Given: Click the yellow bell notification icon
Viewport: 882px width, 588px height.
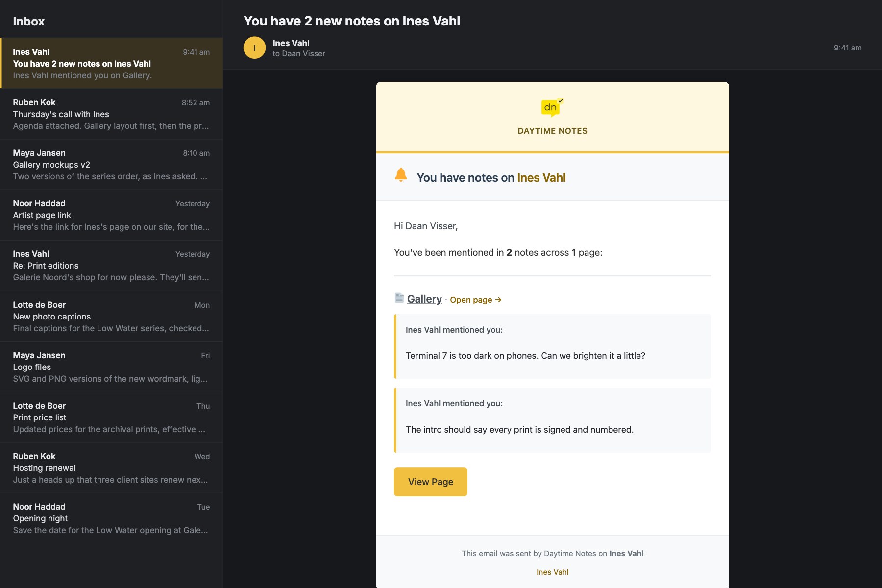Looking at the screenshot, I should [x=401, y=175].
